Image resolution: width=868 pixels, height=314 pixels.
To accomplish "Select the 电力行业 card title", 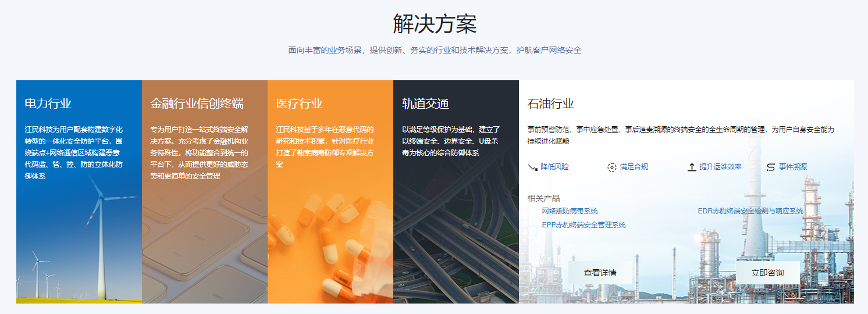I will [48, 104].
